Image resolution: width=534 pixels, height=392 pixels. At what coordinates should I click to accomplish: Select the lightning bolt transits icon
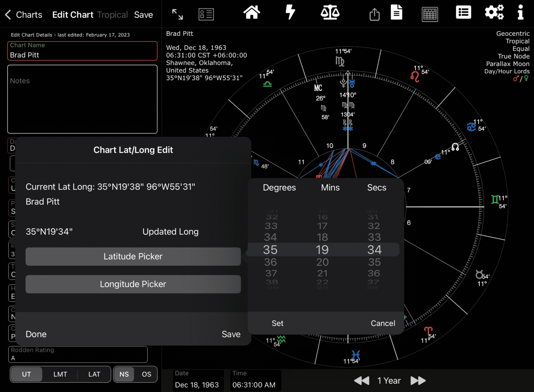pos(291,13)
